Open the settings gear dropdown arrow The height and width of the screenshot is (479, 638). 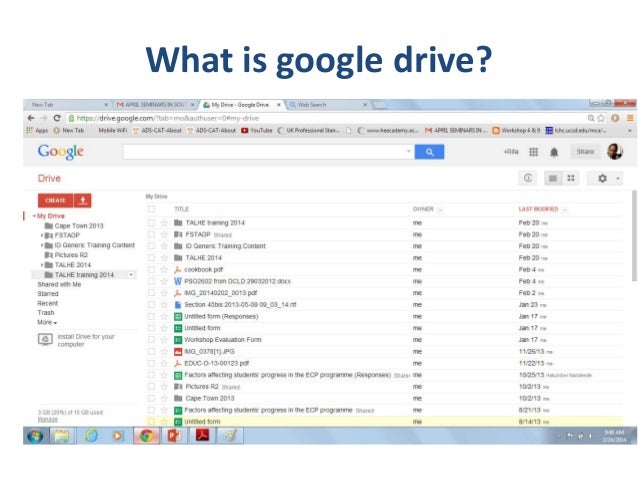618,178
